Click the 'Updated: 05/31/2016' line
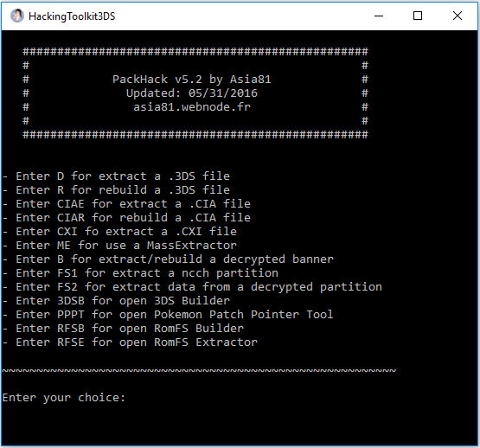Screen dimensions: 480x448 [x=192, y=93]
